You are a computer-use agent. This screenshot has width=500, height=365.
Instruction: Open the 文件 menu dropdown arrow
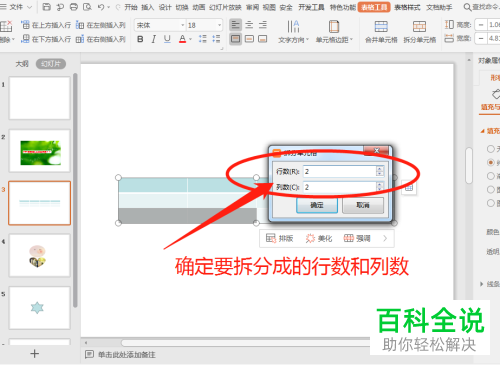29,7
